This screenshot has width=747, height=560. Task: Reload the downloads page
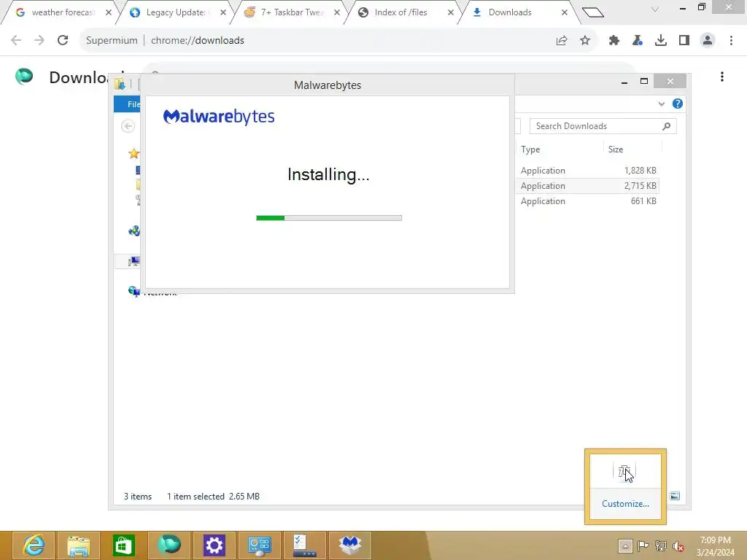click(x=63, y=41)
